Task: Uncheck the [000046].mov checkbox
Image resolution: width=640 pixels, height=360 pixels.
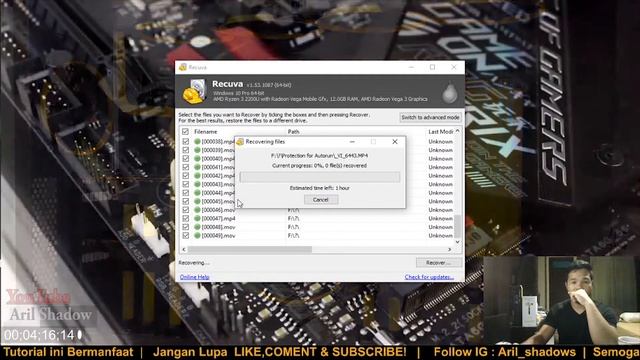Action: tap(185, 210)
